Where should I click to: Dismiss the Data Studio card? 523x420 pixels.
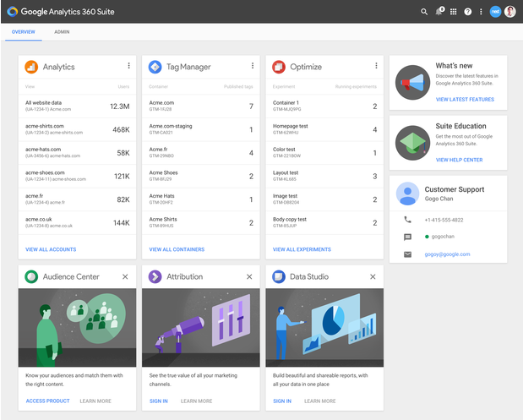[373, 276]
